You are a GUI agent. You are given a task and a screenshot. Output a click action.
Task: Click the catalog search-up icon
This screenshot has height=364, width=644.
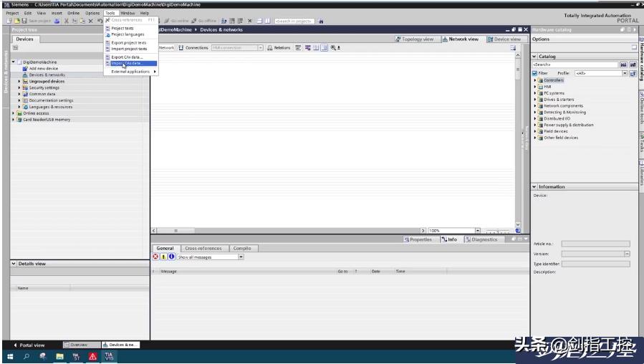click(x=633, y=64)
